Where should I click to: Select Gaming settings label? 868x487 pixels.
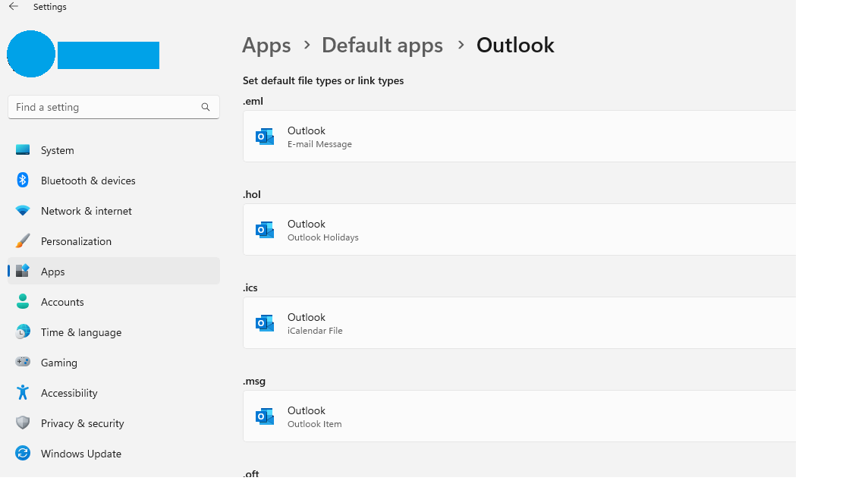tap(58, 363)
